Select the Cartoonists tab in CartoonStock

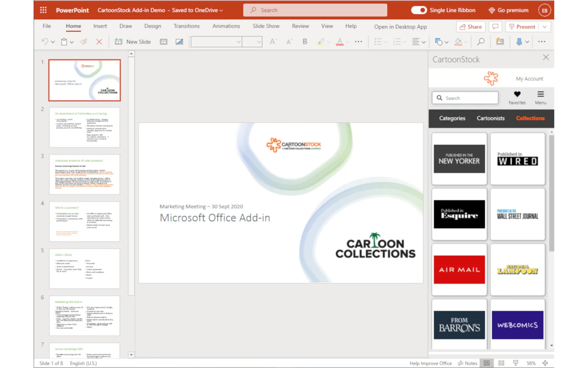click(x=491, y=118)
